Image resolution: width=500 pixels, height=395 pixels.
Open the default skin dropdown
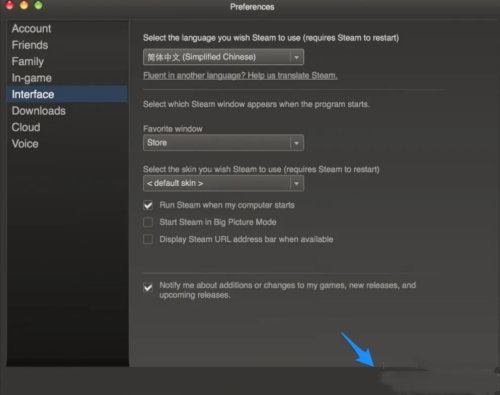pyautogui.click(x=223, y=183)
